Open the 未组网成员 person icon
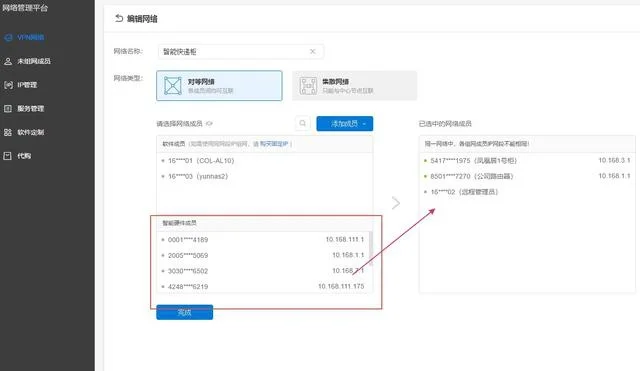The width and height of the screenshot is (640, 371). (8, 61)
